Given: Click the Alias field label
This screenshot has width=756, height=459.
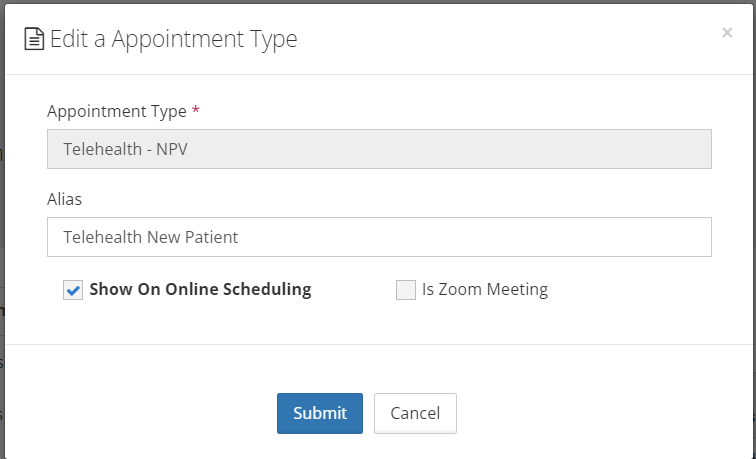Looking at the screenshot, I should [64, 199].
